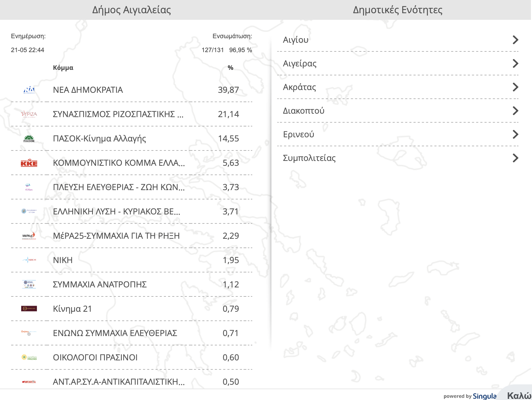Click the ΜέΡΑ25 logo
Screen dimensions: 532x400
pyautogui.click(x=29, y=236)
